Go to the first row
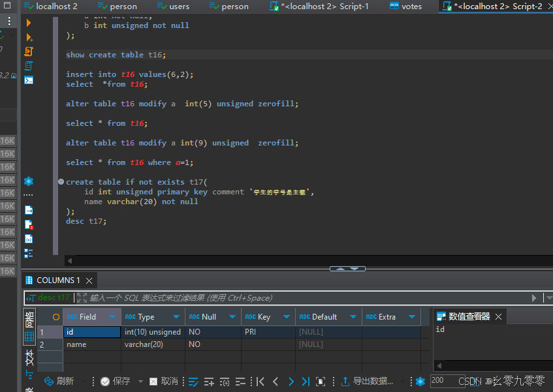This screenshot has width=553, height=392. (261, 382)
